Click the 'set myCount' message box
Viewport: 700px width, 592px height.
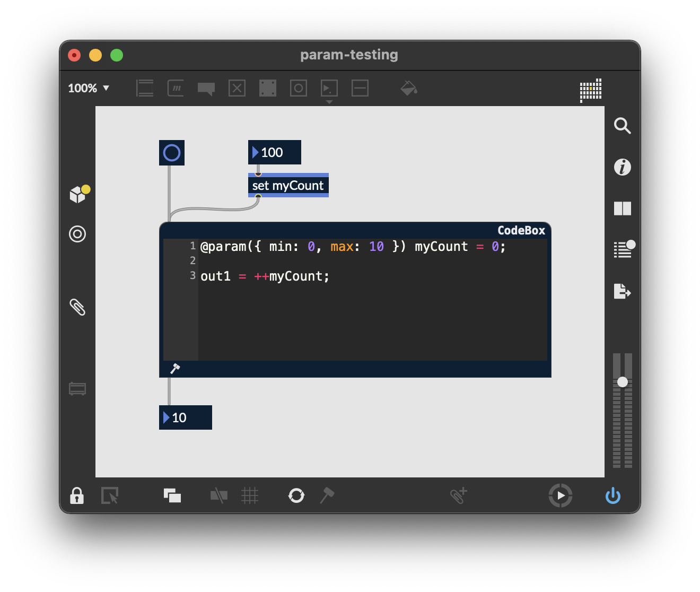click(288, 186)
